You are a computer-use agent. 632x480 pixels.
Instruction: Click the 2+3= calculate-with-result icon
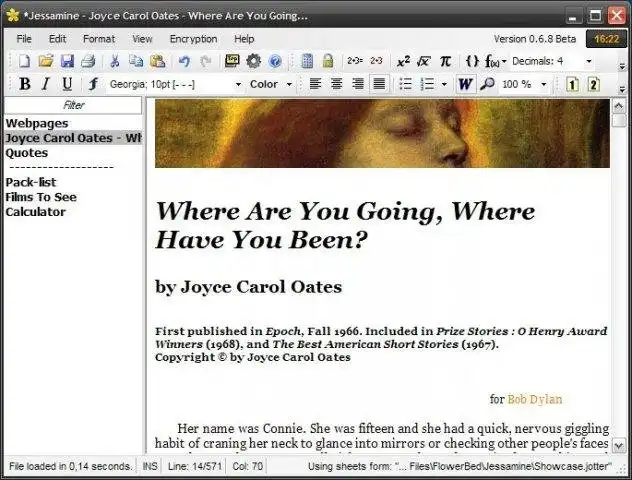355,61
